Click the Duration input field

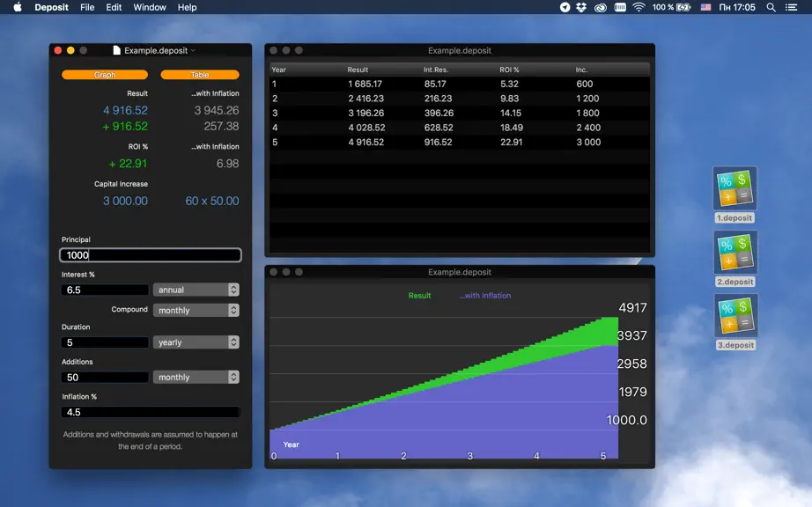point(105,342)
